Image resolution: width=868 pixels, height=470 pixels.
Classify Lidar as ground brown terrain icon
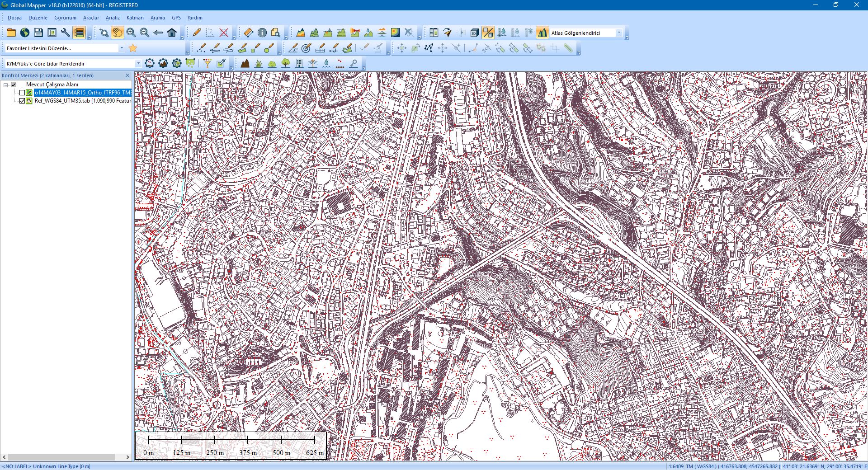pyautogui.click(x=245, y=63)
